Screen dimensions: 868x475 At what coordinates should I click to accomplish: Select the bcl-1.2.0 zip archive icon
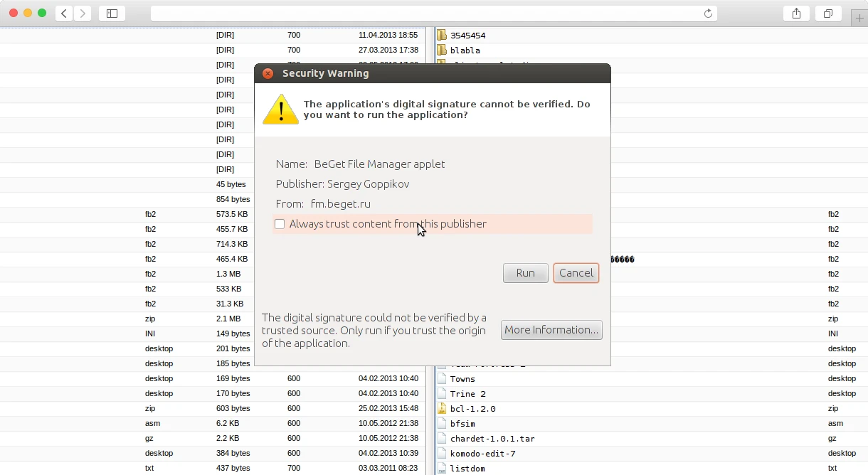tap(443, 408)
